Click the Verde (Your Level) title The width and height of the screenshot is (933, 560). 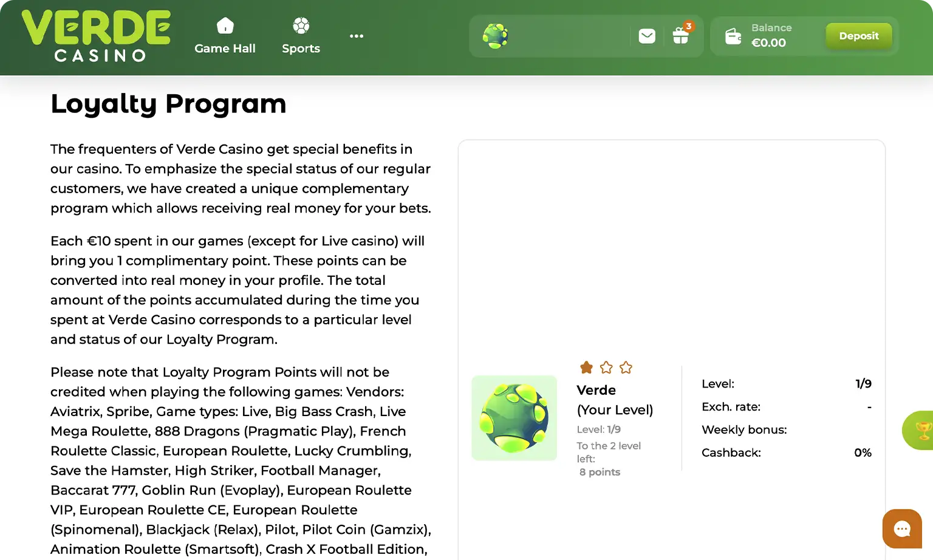click(x=615, y=400)
